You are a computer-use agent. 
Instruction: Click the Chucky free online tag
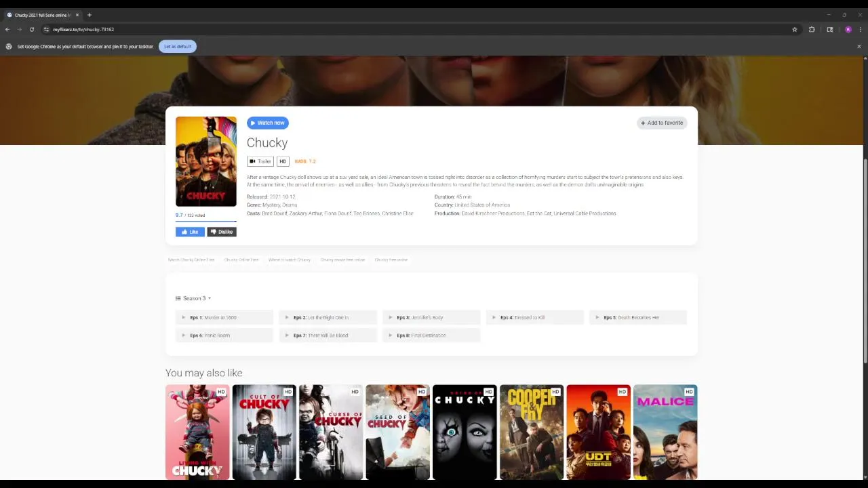tap(391, 260)
